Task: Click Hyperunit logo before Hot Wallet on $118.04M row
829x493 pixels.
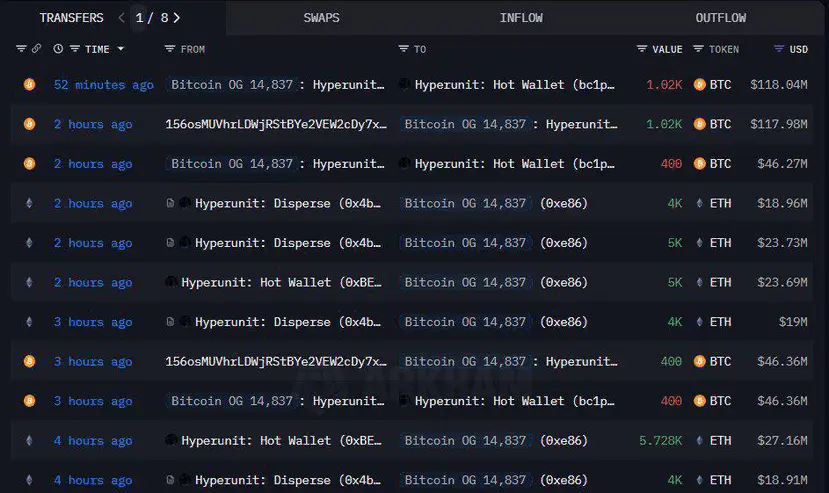Action: (x=404, y=84)
